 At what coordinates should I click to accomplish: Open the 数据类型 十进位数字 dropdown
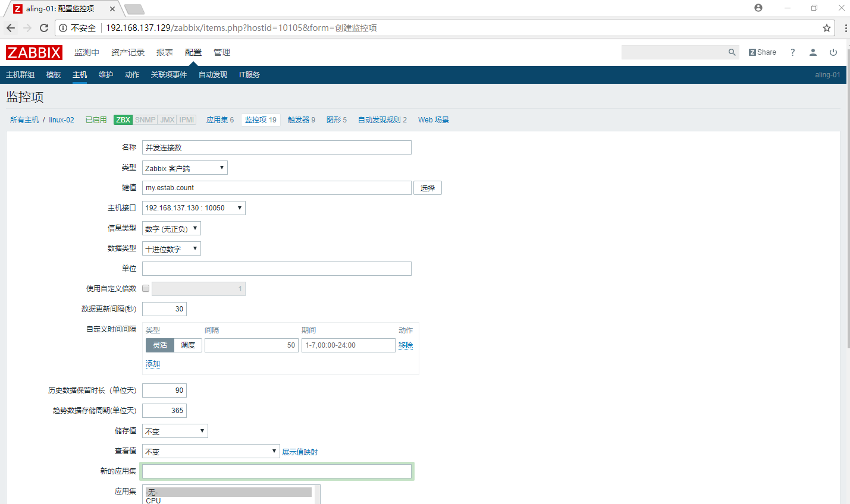[171, 248]
